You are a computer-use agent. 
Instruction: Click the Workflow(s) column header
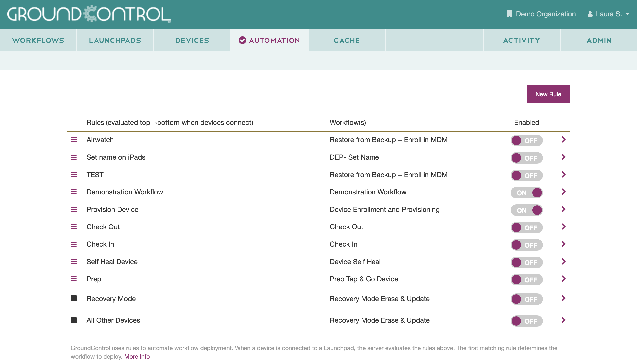348,123
